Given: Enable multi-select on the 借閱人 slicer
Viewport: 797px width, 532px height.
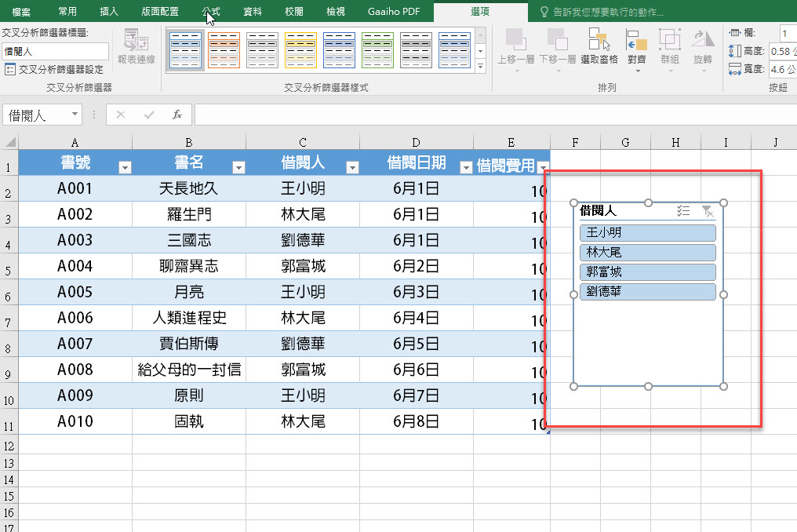Looking at the screenshot, I should click(x=682, y=211).
